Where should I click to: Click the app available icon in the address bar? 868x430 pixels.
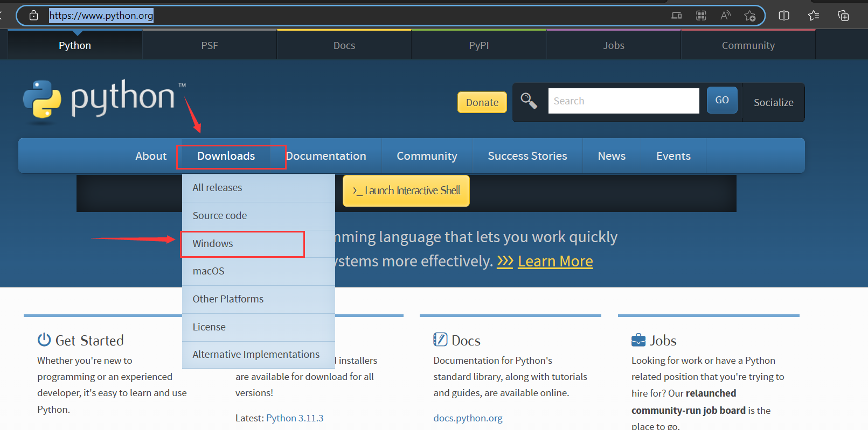(676, 16)
